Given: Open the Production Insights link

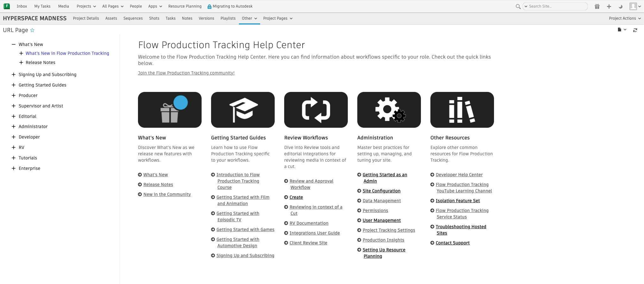Looking at the screenshot, I should coord(383,240).
